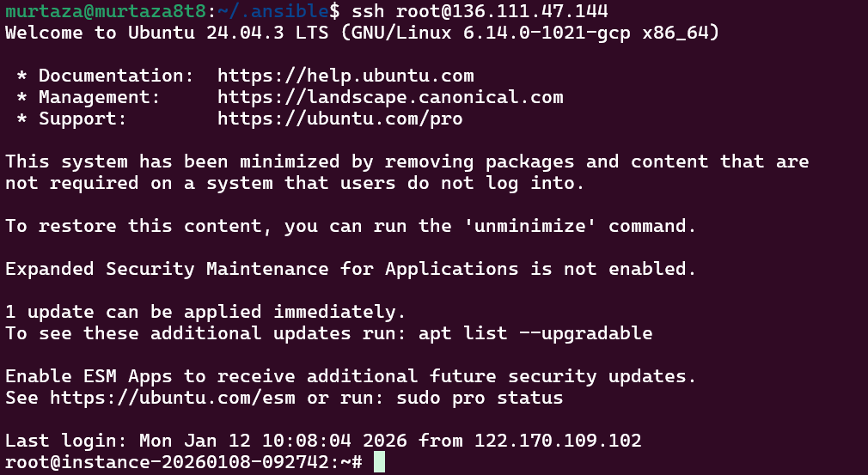Click the "Management:" label

95,97
